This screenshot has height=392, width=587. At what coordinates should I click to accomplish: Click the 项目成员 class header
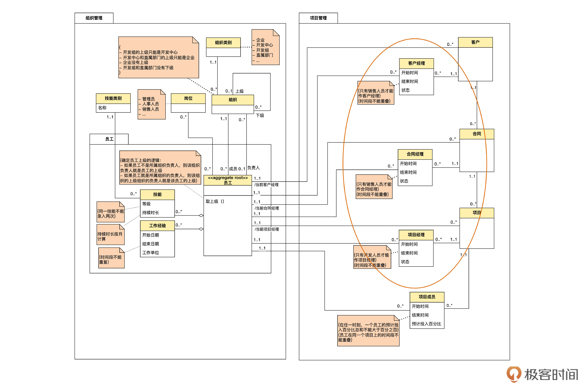click(427, 297)
